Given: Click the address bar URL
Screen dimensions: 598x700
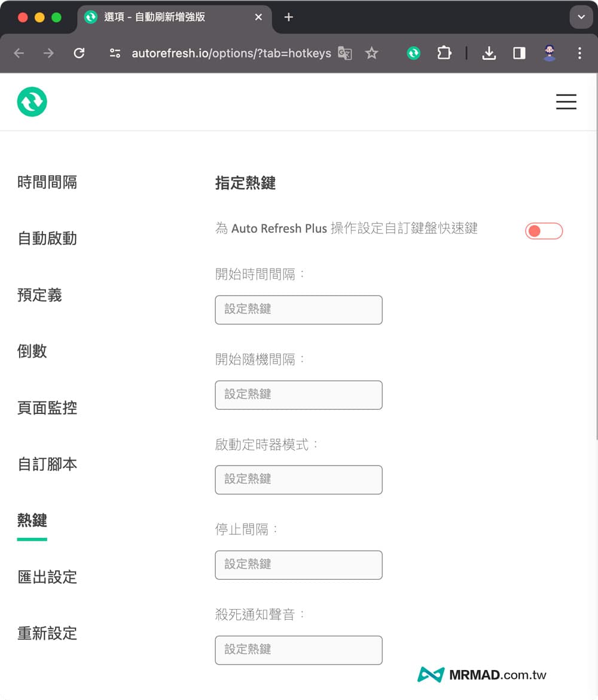Looking at the screenshot, I should click(231, 54).
